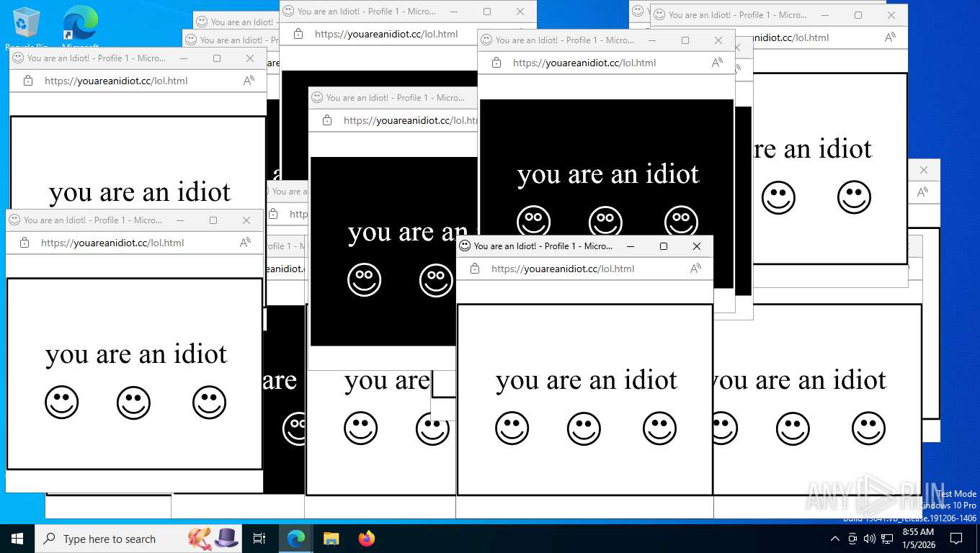The image size is (980, 553).
Task: Open the Microsoft Edge desktop shortcut
Action: point(80,29)
